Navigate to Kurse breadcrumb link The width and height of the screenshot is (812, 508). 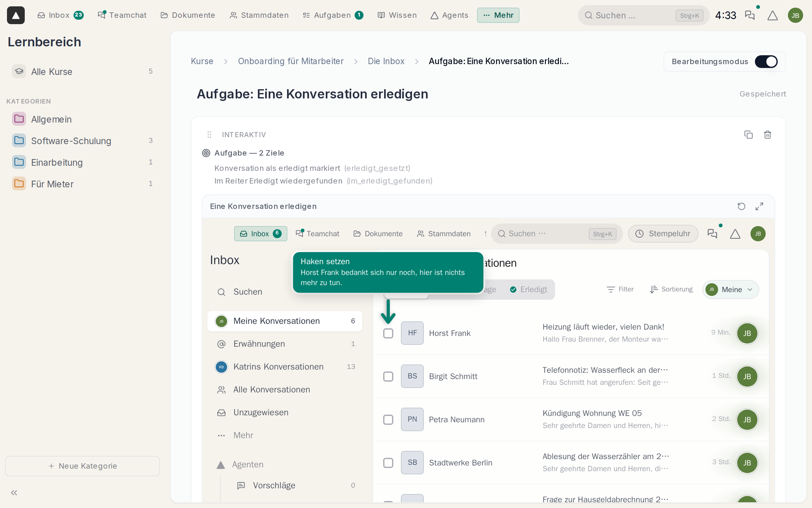tap(202, 61)
